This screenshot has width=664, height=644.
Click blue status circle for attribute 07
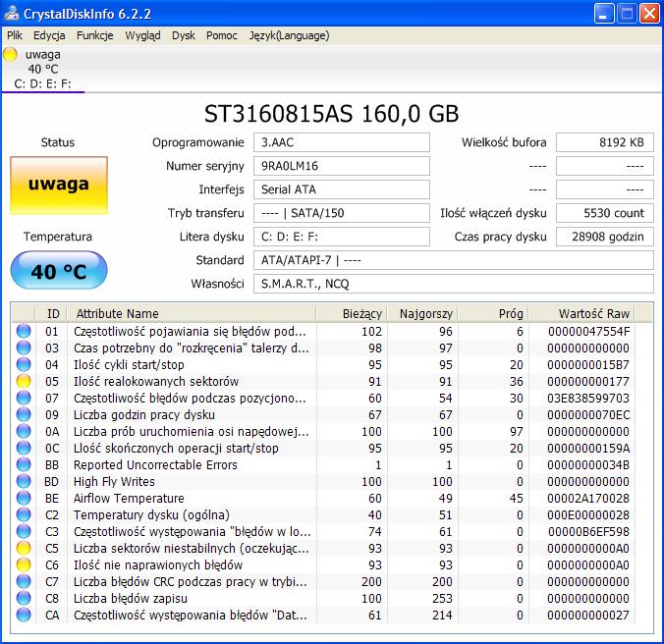24,398
